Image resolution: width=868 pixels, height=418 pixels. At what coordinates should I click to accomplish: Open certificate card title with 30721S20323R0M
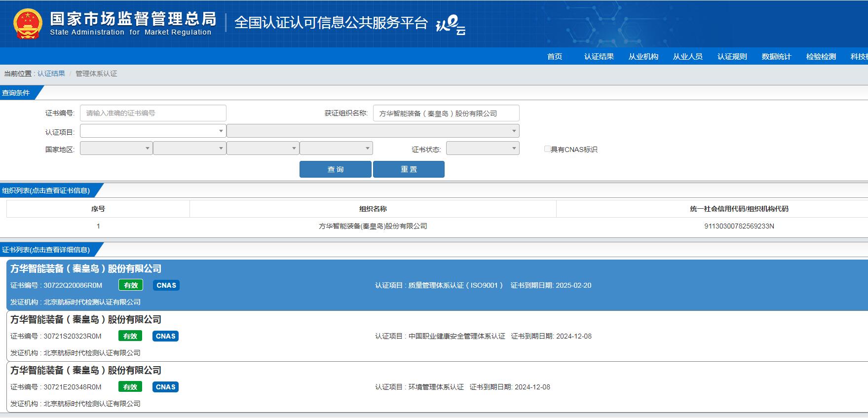[86, 319]
